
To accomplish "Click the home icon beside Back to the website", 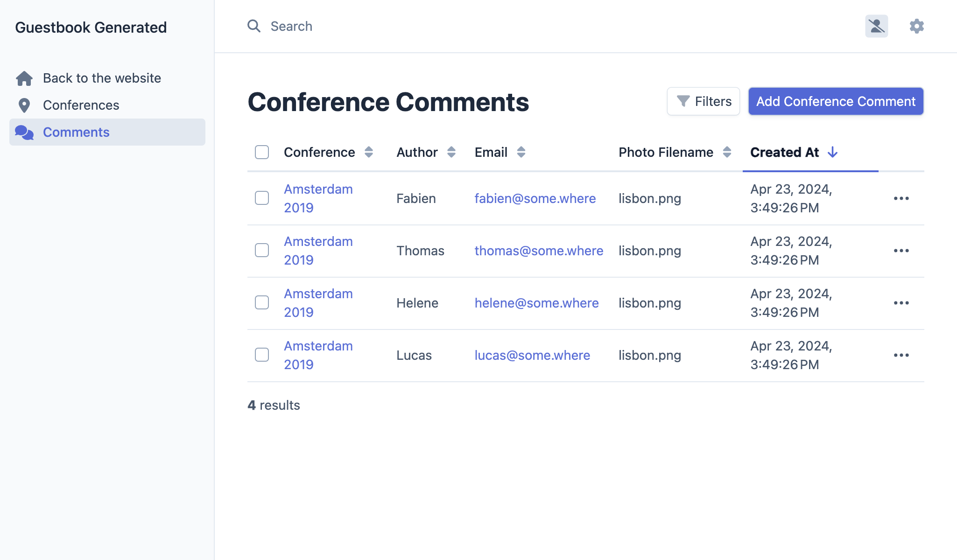I will (24, 78).
